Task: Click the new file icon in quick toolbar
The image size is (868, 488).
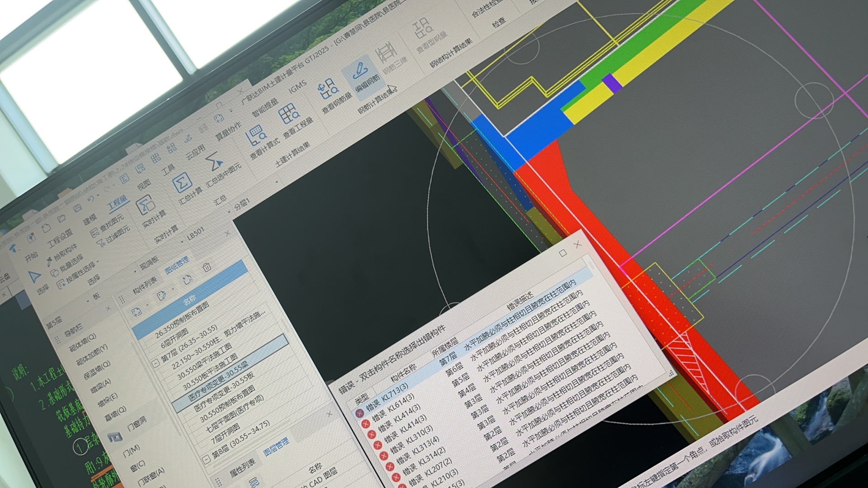Action: 47,228
